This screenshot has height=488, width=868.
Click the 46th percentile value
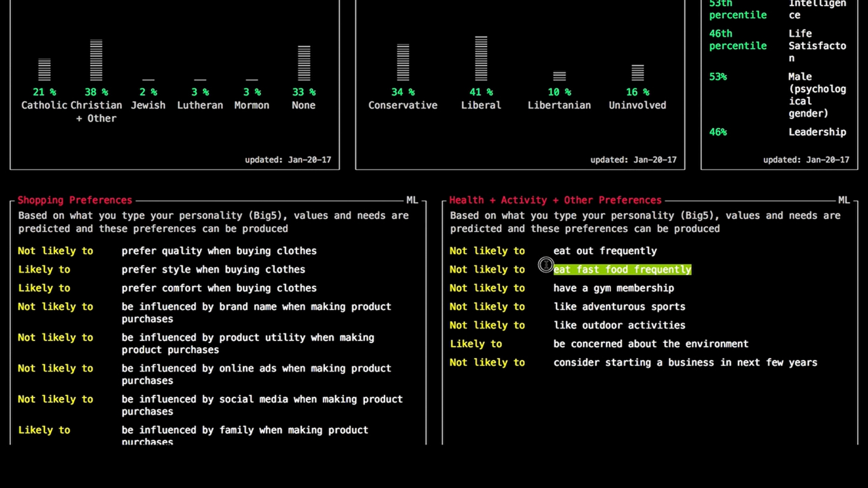coord(738,40)
